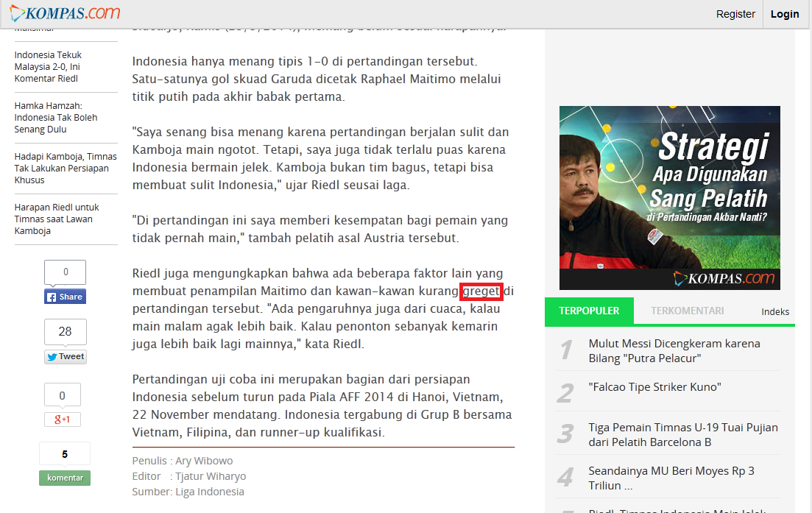Click the highlighted word 'greget' in article
The height and width of the screenshot is (513, 812).
tap(481, 291)
